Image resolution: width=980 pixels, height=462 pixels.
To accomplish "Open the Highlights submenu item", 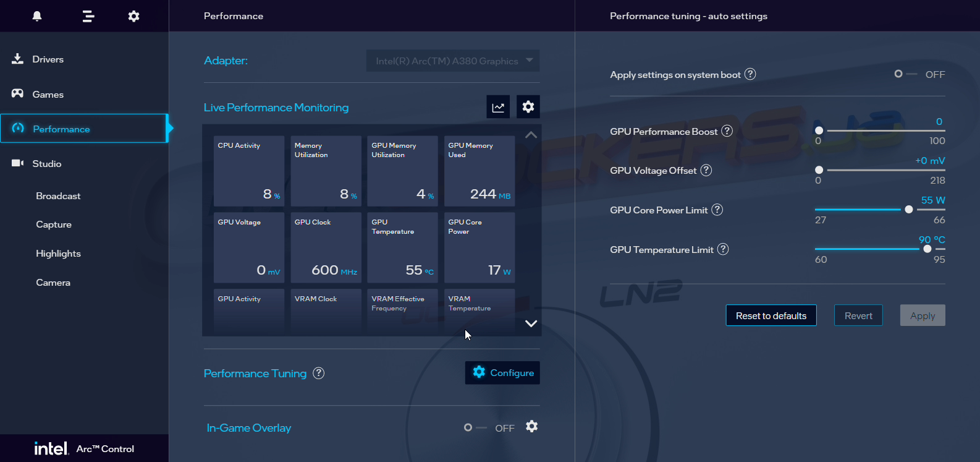I will point(58,254).
